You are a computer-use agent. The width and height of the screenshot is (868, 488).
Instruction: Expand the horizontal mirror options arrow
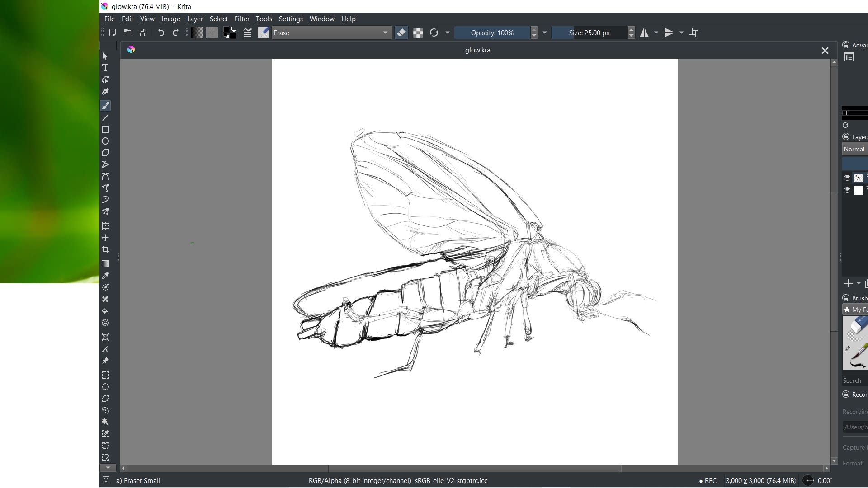click(x=656, y=33)
